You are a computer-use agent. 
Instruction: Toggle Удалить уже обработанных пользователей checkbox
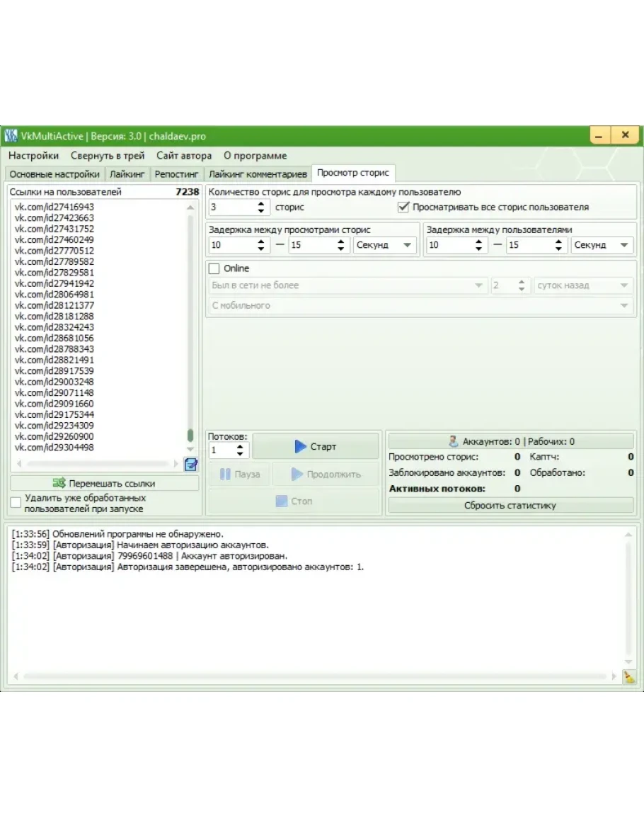click(x=16, y=502)
